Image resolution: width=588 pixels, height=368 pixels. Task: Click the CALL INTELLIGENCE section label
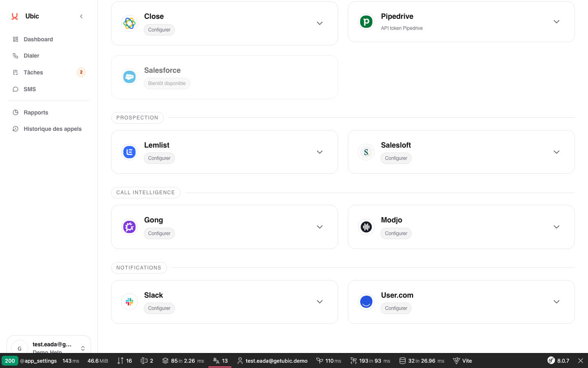pos(146,193)
